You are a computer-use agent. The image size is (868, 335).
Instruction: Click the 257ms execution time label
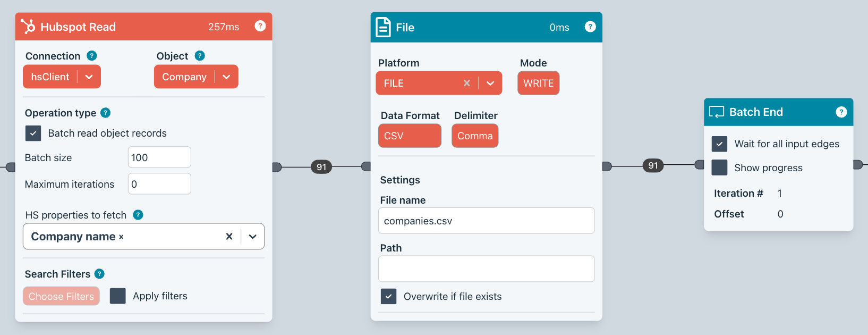pos(224,27)
